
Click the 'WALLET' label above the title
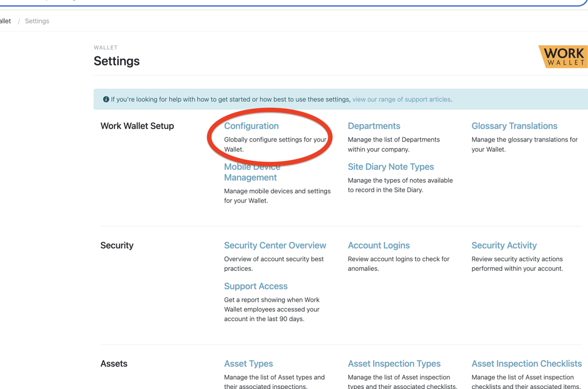(106, 48)
